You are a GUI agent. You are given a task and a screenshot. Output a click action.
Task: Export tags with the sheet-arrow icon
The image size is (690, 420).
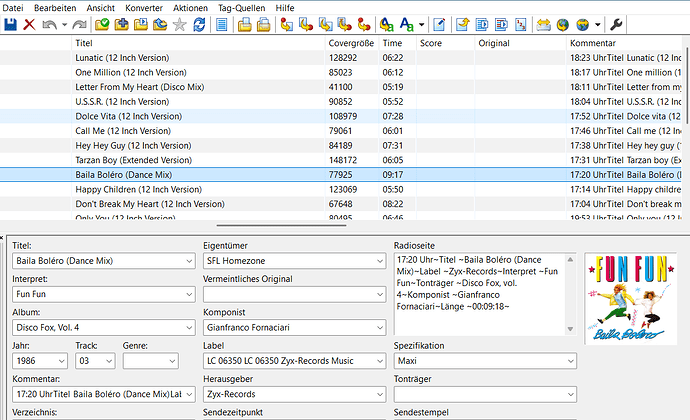click(x=462, y=25)
